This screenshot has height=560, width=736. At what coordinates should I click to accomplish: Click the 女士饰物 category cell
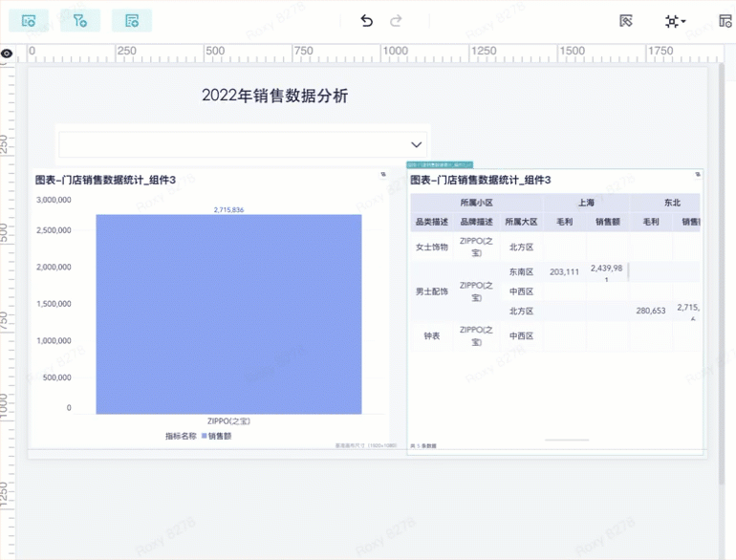[432, 247]
